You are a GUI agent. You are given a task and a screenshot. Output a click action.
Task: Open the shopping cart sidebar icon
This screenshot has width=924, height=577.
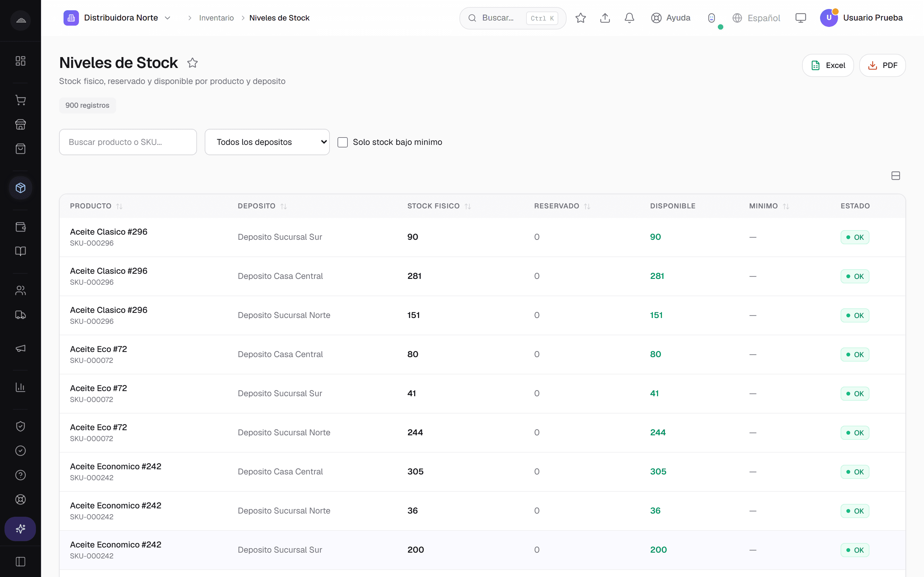click(x=21, y=100)
